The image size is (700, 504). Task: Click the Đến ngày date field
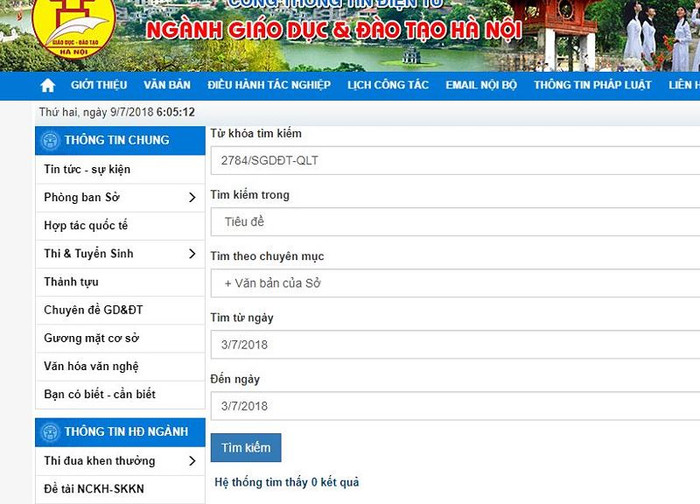point(455,406)
